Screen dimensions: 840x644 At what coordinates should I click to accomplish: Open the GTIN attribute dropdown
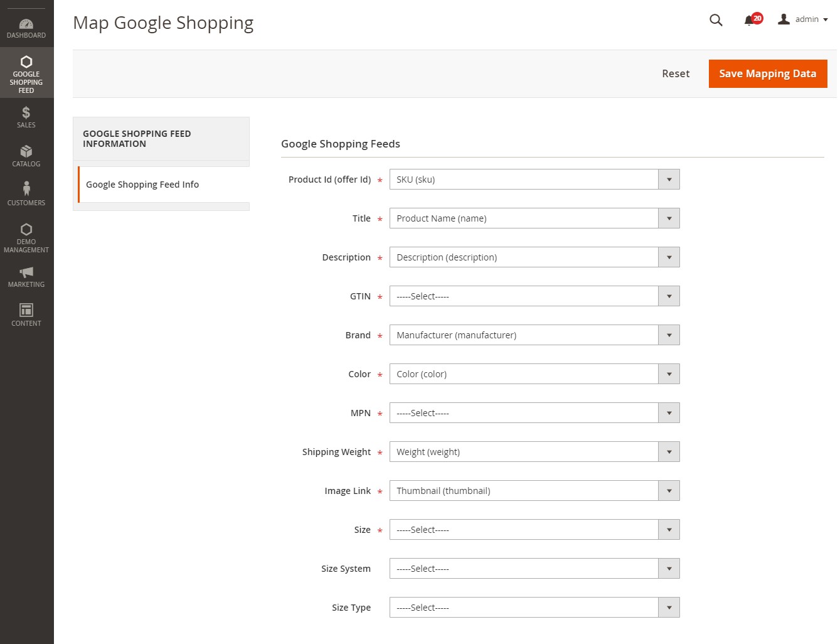(534, 296)
